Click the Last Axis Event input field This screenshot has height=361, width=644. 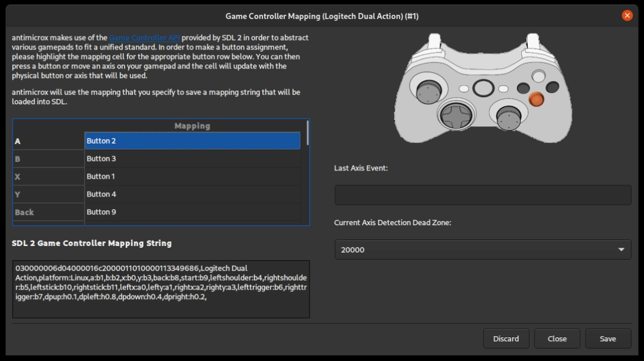coord(482,195)
